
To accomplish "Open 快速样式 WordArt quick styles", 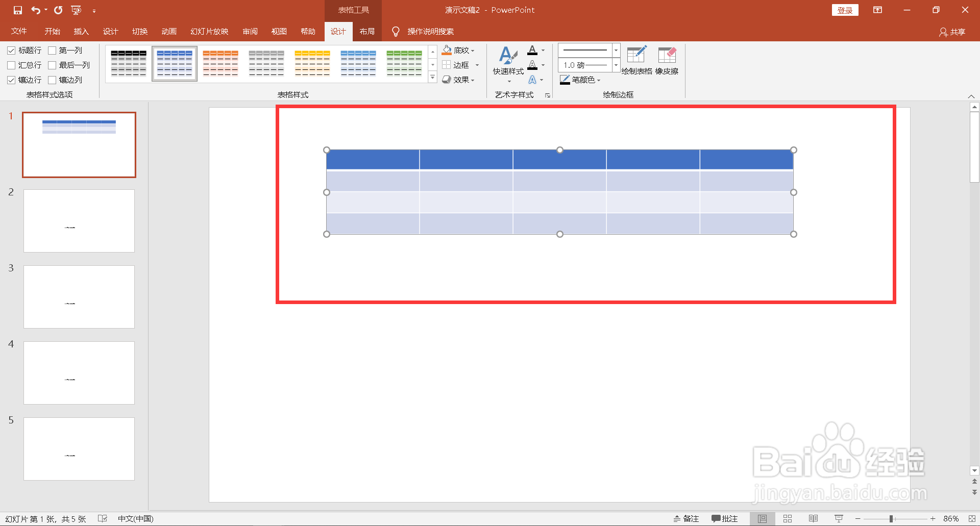I will pos(508,65).
